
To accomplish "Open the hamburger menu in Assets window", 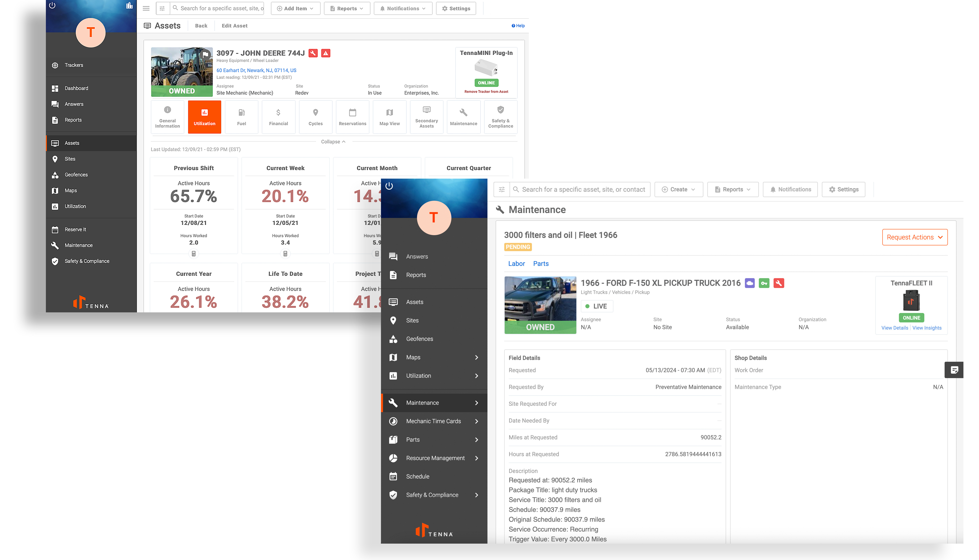I will pos(146,8).
